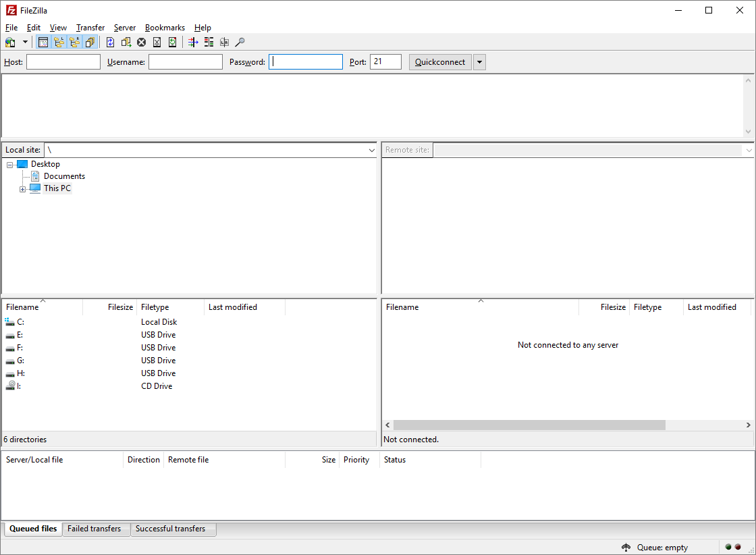
Task: Open the Bookmarks menu
Action: [x=165, y=28]
